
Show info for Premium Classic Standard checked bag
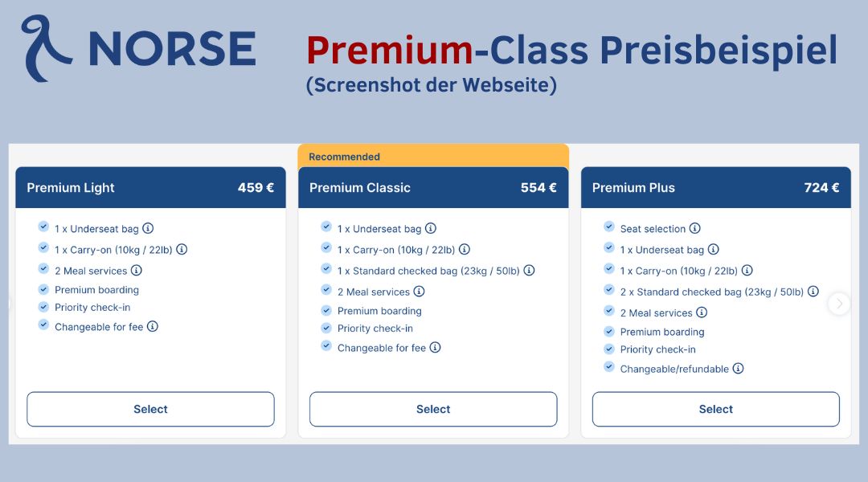coord(529,270)
